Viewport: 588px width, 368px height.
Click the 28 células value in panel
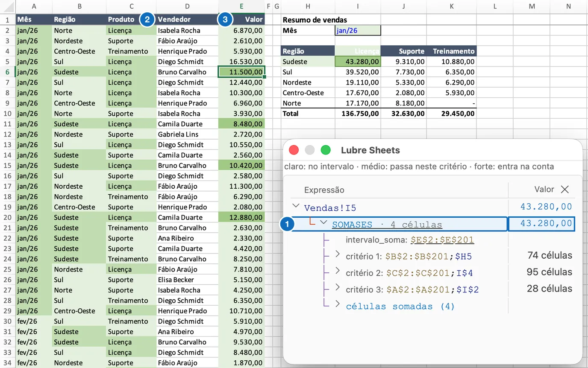549,289
